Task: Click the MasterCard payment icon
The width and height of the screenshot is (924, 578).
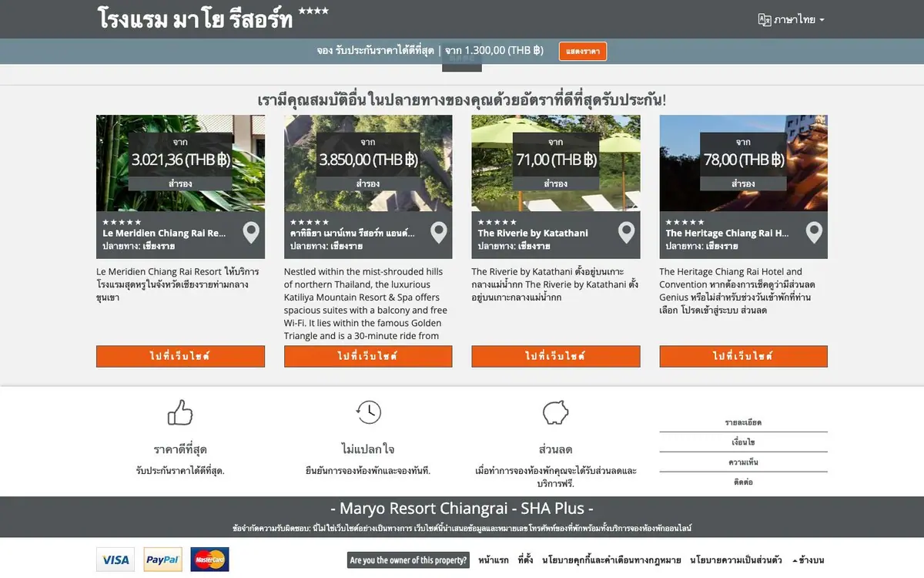Action: 209,560
